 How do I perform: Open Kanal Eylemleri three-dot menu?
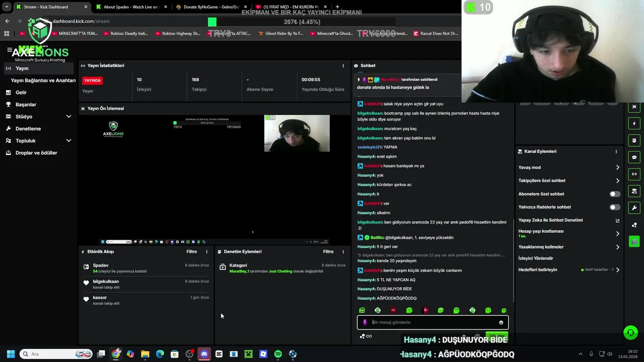point(616,151)
